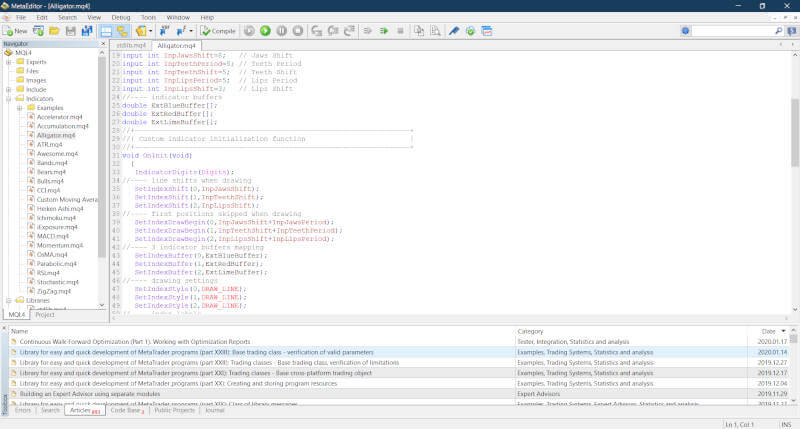This screenshot has height=429, width=800.
Task: Click the search input field in toolbar
Action: point(737,31)
